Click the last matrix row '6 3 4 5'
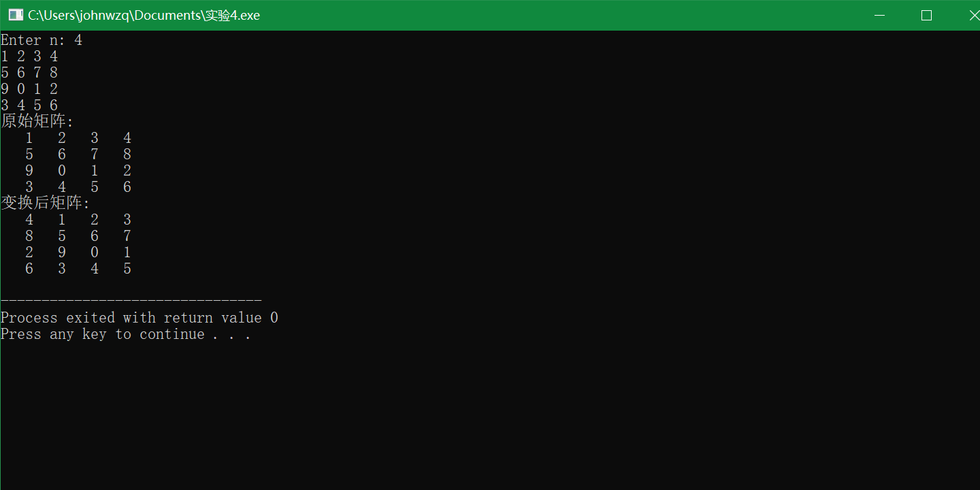The height and width of the screenshot is (490, 980). (x=78, y=268)
